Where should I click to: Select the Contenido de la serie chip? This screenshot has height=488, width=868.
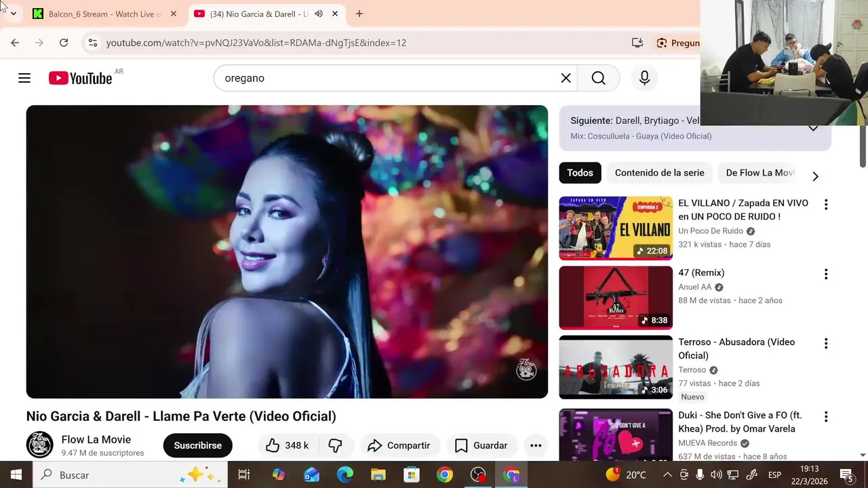point(659,173)
